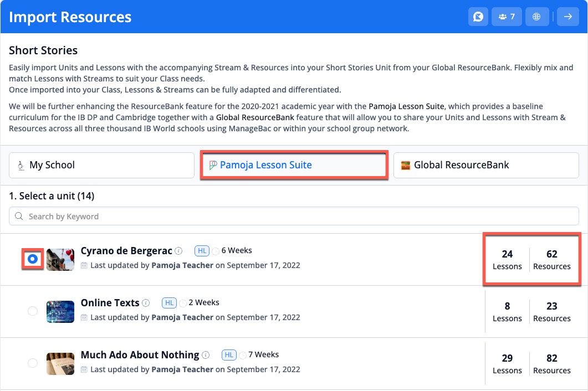Click the right arrow button in header
The image size is (588, 391).
[568, 17]
